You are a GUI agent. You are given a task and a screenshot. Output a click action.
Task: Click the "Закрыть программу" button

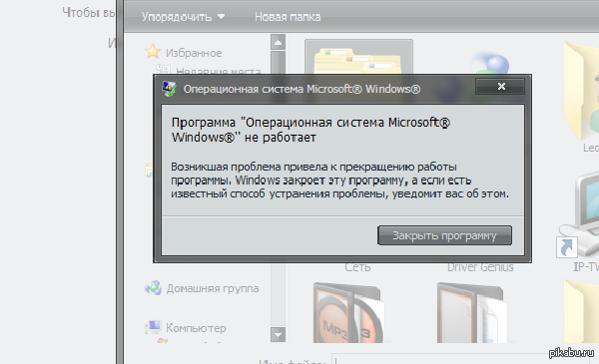[444, 235]
